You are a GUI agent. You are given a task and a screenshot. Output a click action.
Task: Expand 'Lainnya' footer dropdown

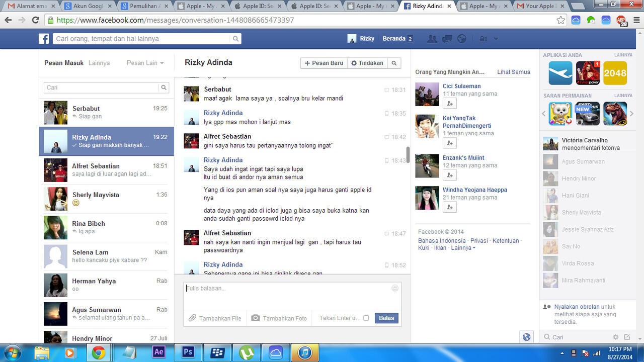[463, 248]
